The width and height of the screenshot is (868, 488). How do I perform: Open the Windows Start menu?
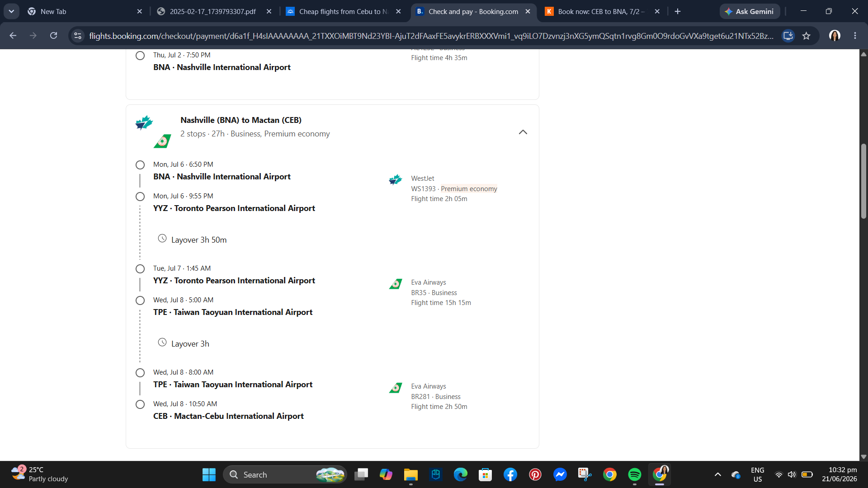point(209,474)
